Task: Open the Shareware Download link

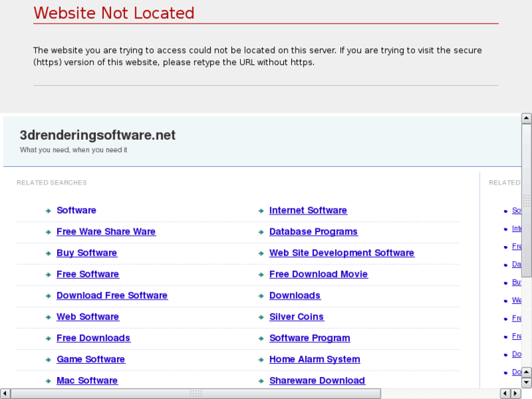Action: click(x=318, y=381)
